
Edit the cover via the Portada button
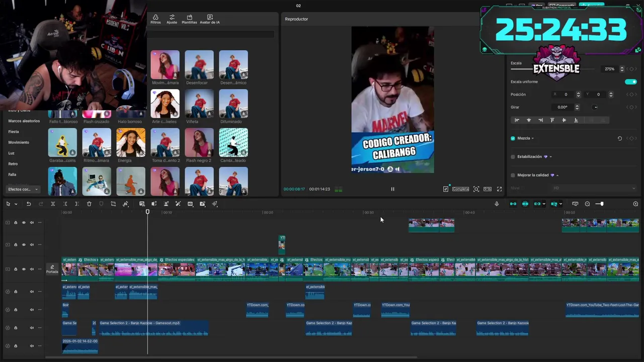[x=52, y=269]
